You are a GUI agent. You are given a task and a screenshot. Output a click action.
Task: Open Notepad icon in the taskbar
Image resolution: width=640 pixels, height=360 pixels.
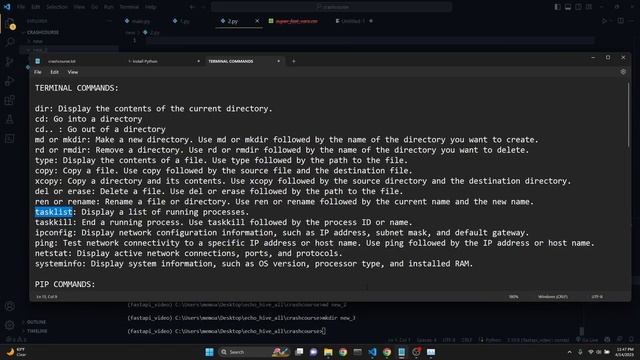(x=402, y=352)
